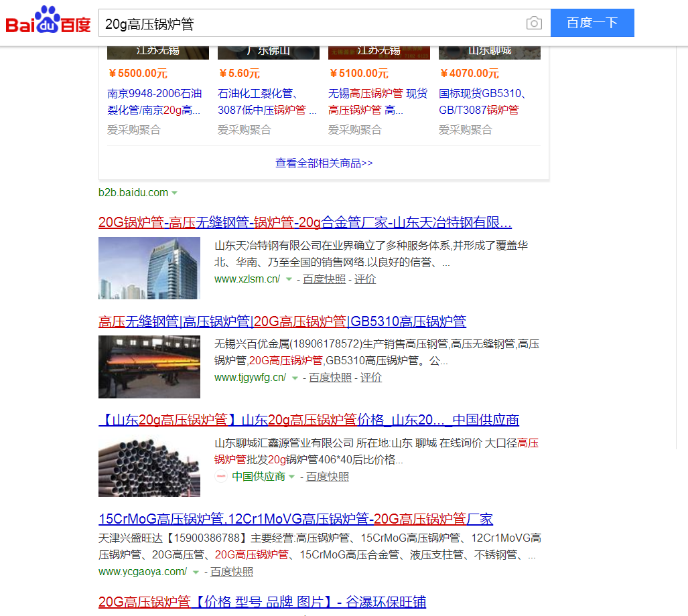This screenshot has width=688, height=616.
Task: Click 评价 for www.tjgywfg.cn result
Action: click(x=371, y=378)
